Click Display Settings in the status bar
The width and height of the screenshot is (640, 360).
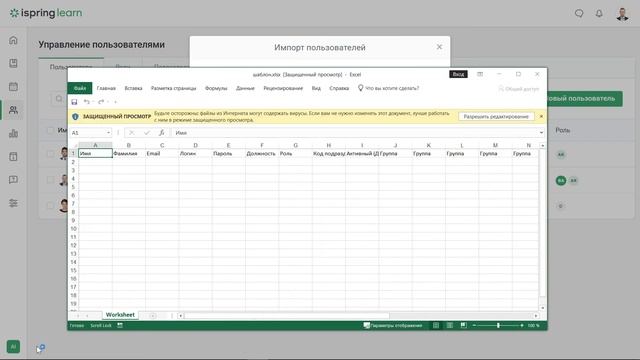tap(393, 325)
